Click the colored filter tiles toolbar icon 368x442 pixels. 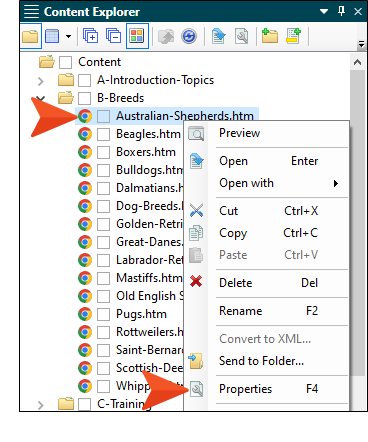137,36
